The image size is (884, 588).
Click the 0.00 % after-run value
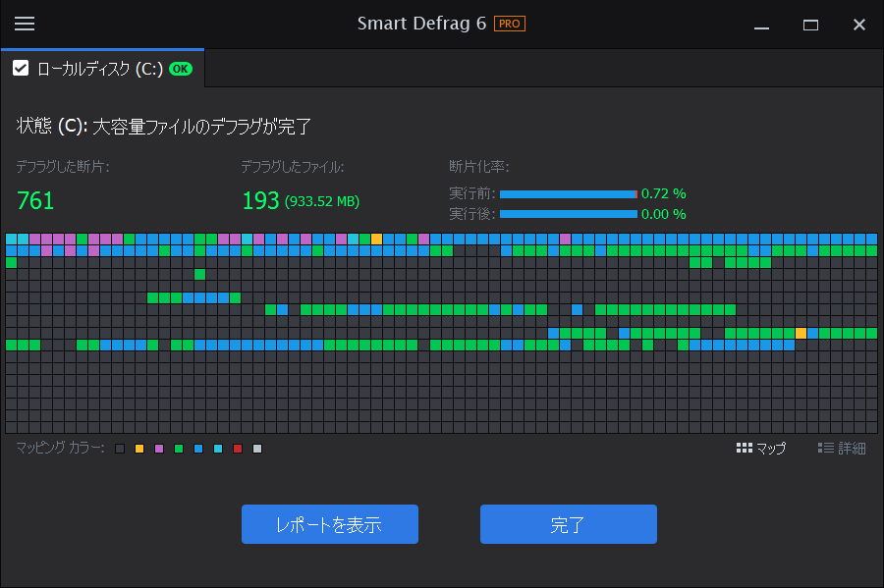(664, 214)
